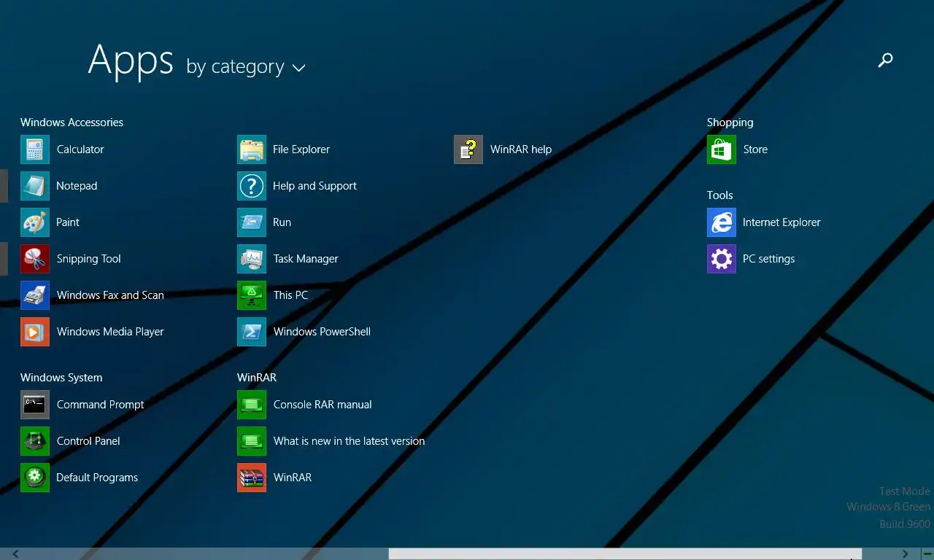Click the 'WinRAR help' label
This screenshot has width=934, height=560.
coord(521,149)
